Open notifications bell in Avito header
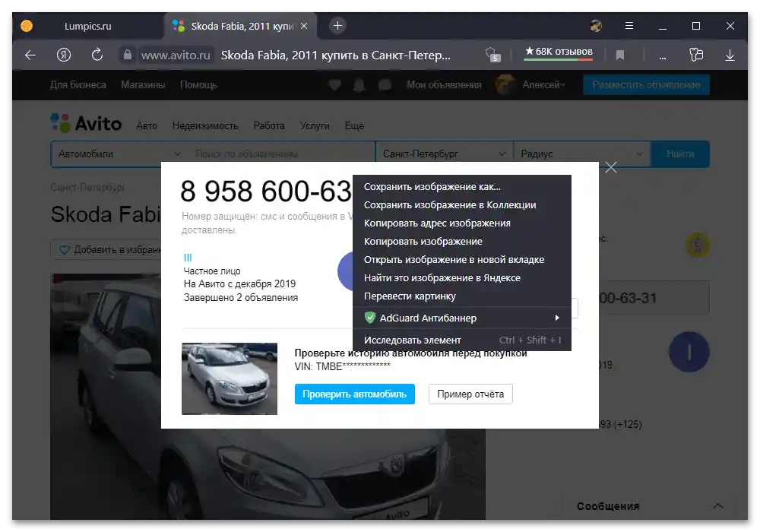760x532 pixels. [359, 85]
